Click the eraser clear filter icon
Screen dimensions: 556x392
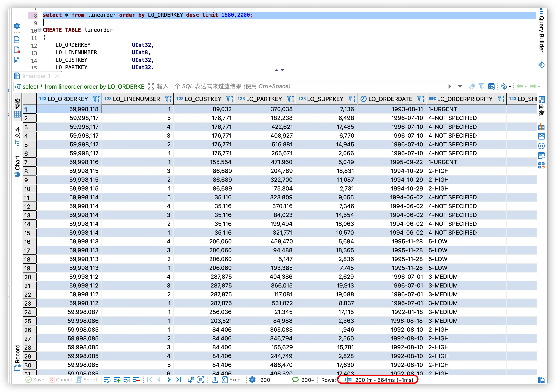472,86
